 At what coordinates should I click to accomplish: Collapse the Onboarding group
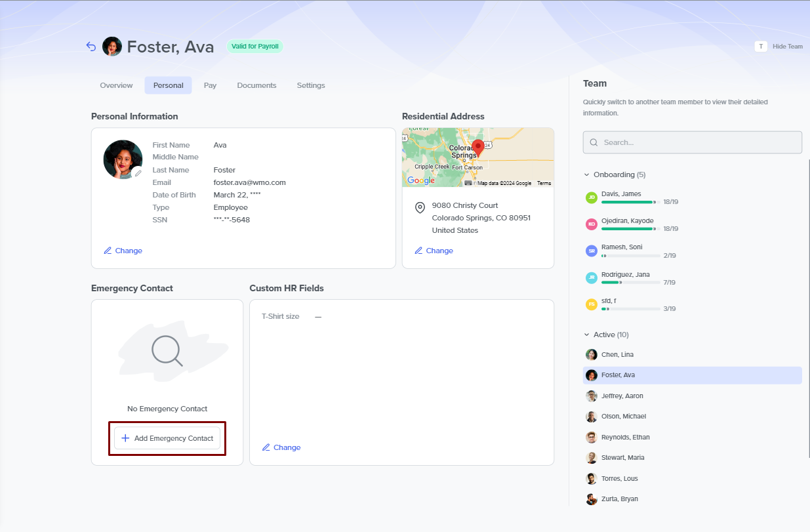pos(587,175)
